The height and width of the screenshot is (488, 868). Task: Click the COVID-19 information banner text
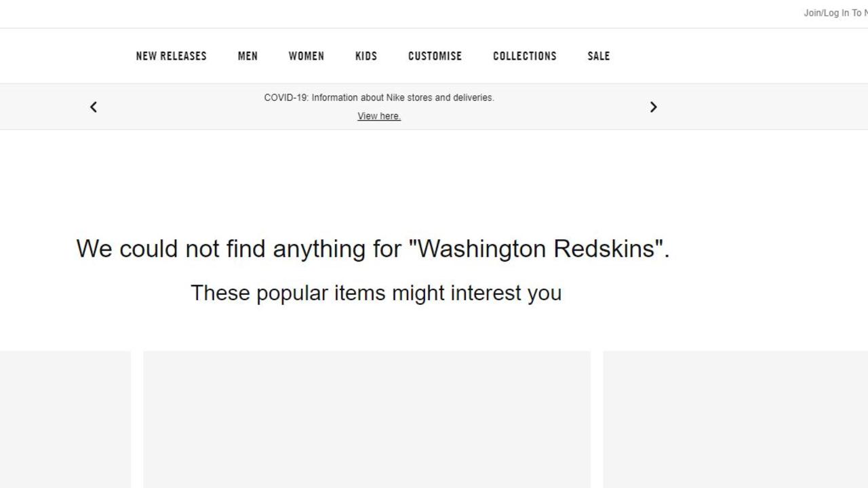(379, 98)
